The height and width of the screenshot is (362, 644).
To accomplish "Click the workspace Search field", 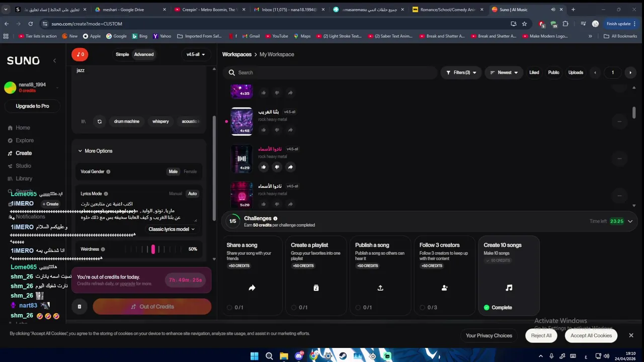I will pos(330,72).
